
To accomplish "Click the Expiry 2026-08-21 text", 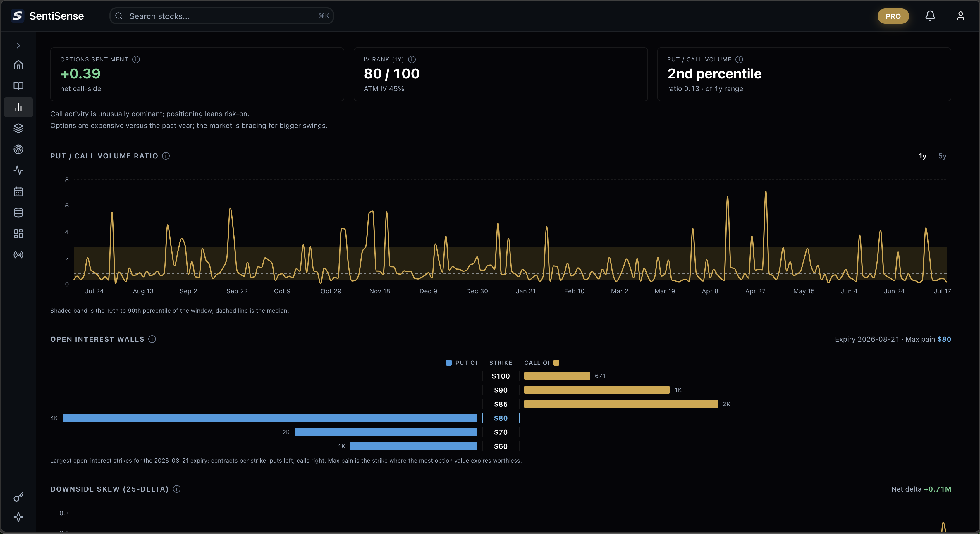I will (867, 339).
